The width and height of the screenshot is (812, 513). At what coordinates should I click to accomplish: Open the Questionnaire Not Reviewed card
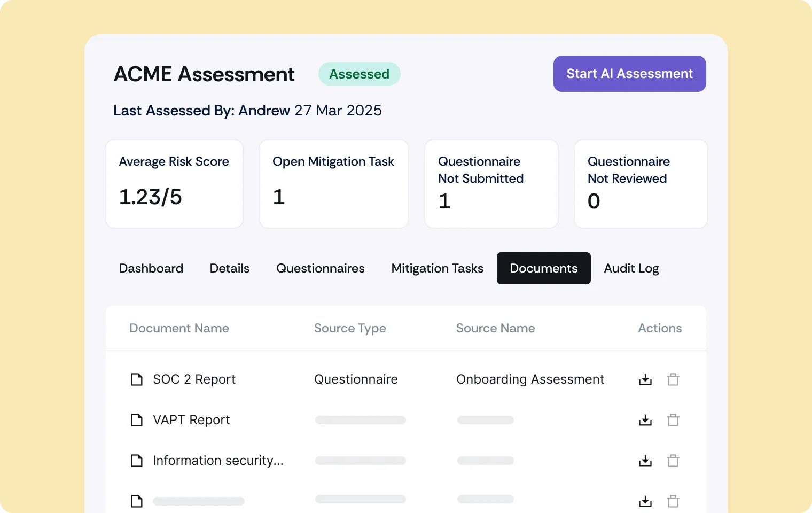pyautogui.click(x=641, y=184)
